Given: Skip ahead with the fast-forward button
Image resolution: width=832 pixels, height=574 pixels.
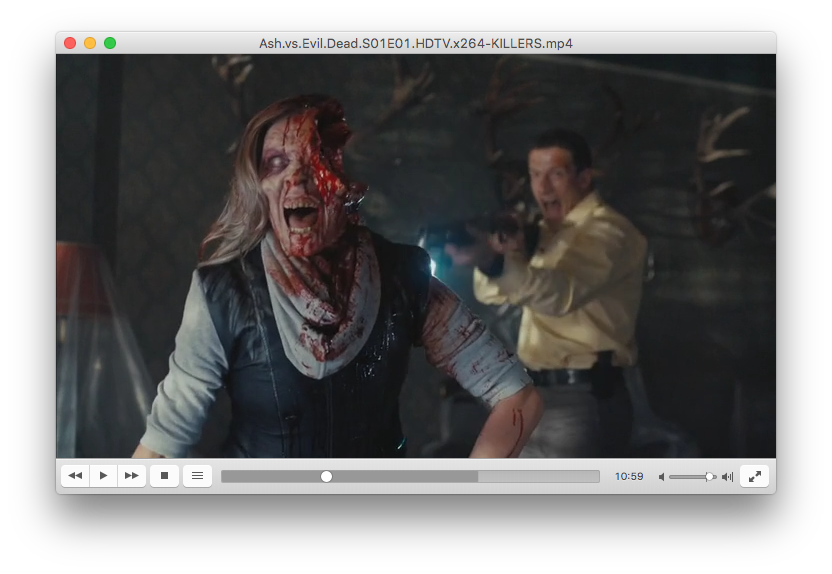Looking at the screenshot, I should point(132,476).
